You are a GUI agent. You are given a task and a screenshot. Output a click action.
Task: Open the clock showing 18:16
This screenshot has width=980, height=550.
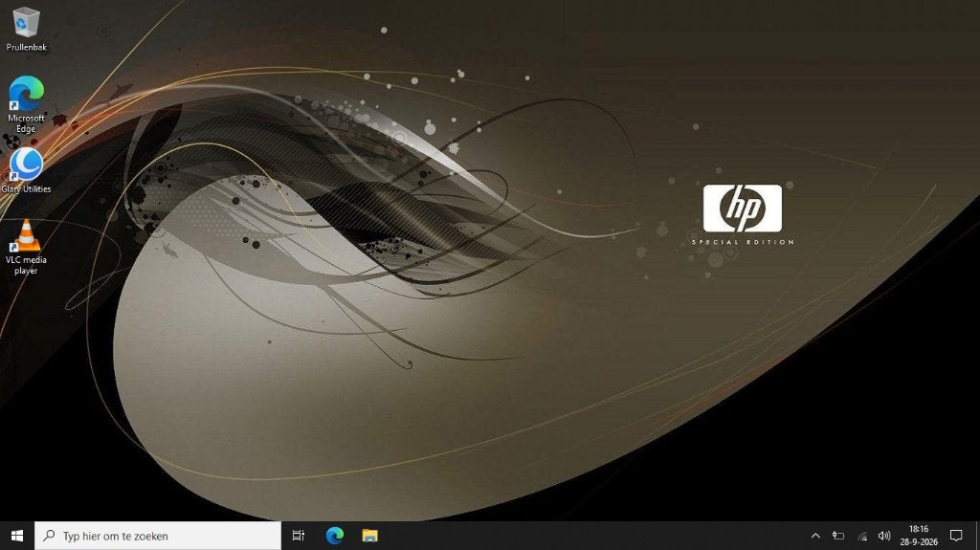tap(919, 536)
